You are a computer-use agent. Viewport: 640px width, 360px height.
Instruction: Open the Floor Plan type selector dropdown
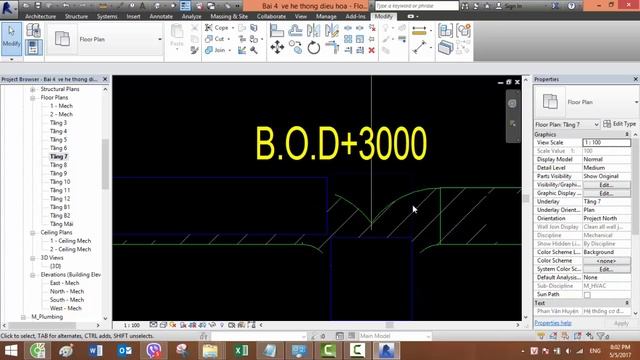pyautogui.click(x=636, y=102)
